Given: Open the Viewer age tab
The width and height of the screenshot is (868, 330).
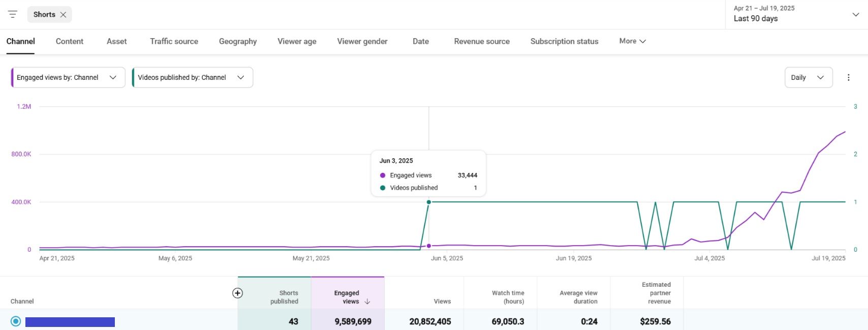Looking at the screenshot, I should coord(297,41).
